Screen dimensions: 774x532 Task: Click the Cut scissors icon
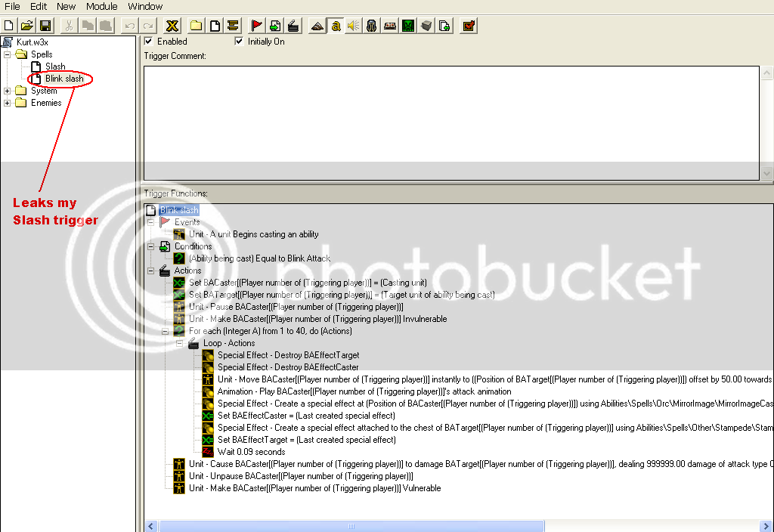click(69, 26)
